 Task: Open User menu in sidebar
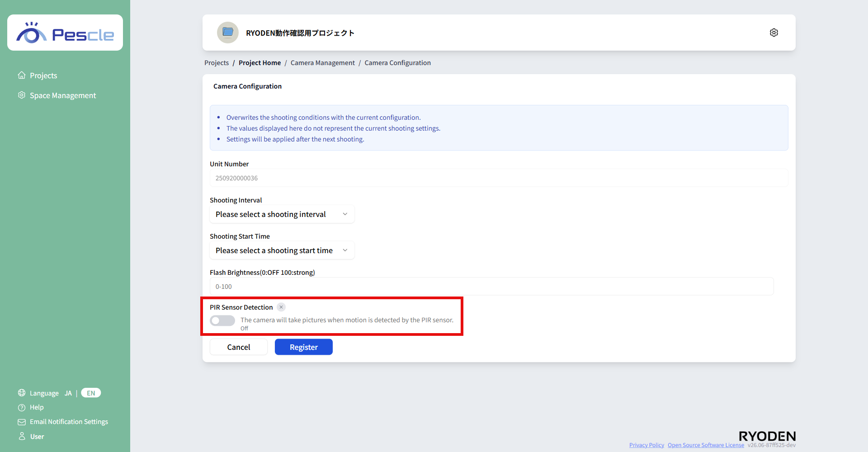point(37,437)
